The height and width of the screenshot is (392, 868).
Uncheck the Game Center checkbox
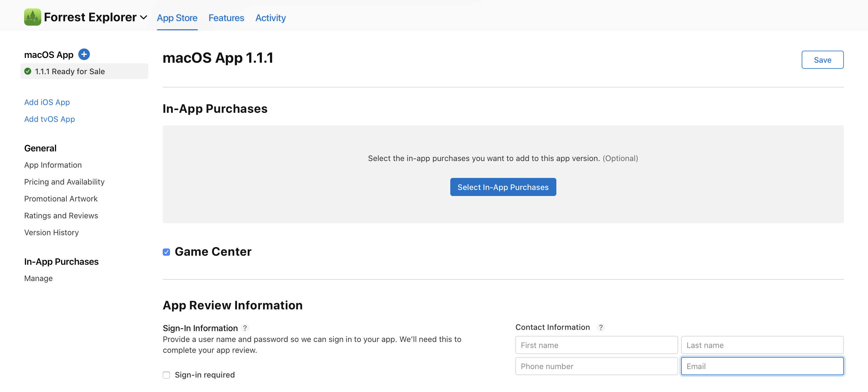pyautogui.click(x=166, y=252)
